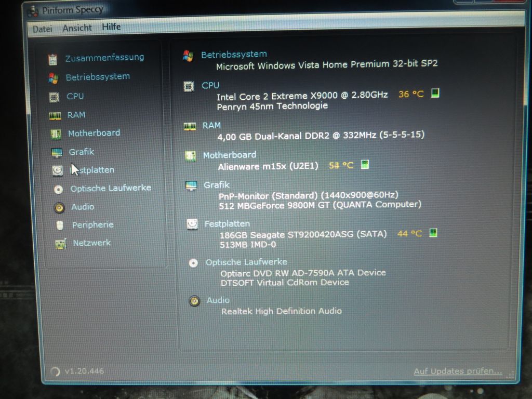This screenshot has width=532, height=399.
Task: Open the CPU heading in summary
Action: 210,86
